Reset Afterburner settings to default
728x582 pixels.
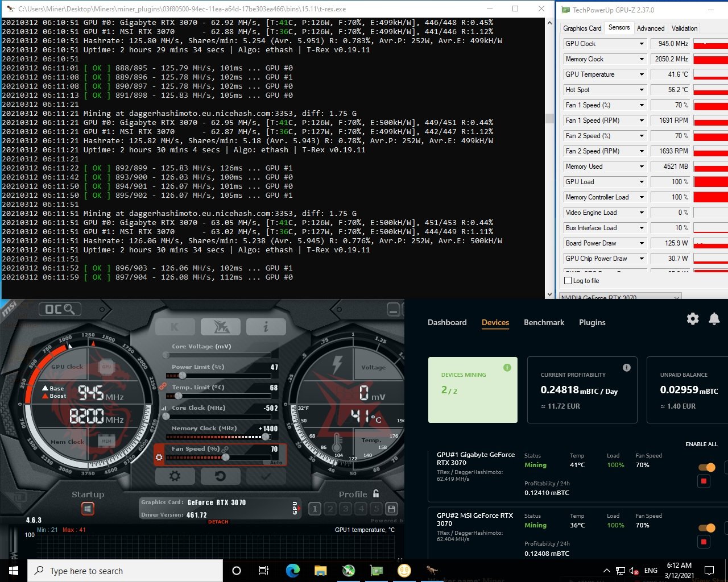pyautogui.click(x=220, y=476)
